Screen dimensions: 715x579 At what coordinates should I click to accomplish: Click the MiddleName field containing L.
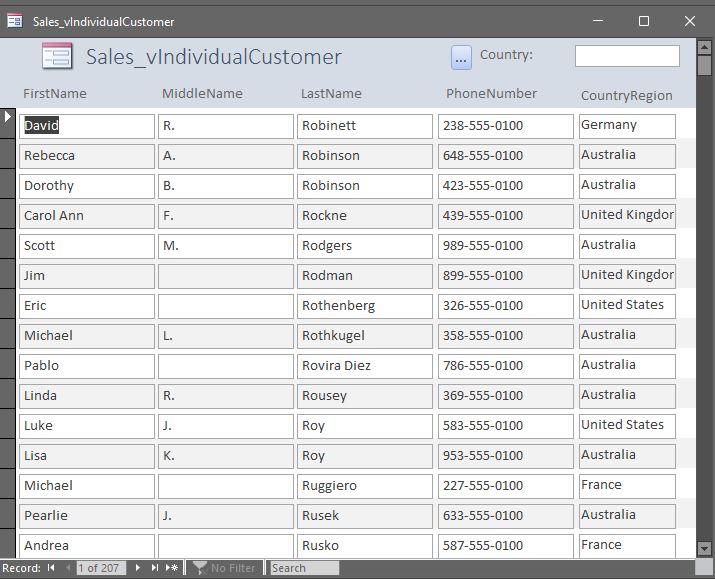coord(226,336)
